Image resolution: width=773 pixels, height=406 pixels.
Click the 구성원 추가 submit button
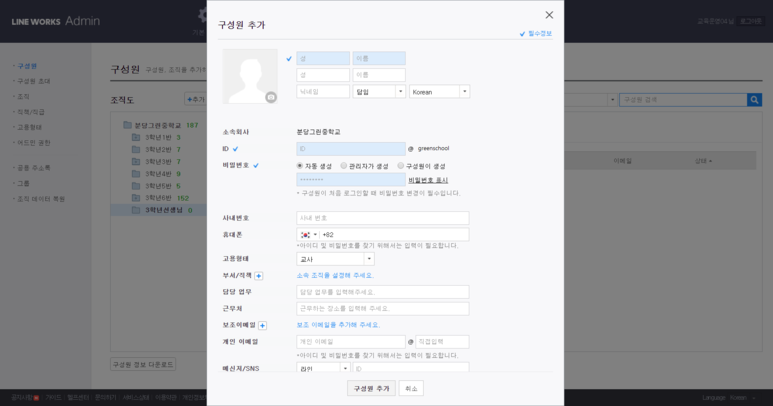[371, 388]
